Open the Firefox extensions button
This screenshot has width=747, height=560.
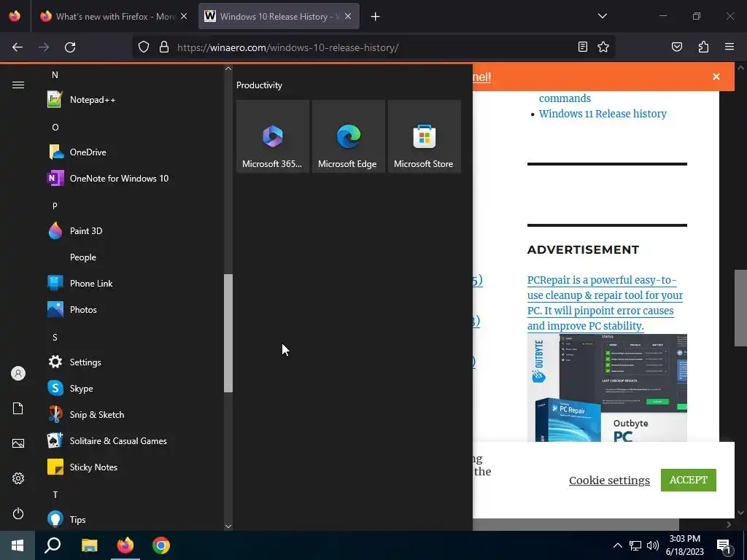pos(704,47)
